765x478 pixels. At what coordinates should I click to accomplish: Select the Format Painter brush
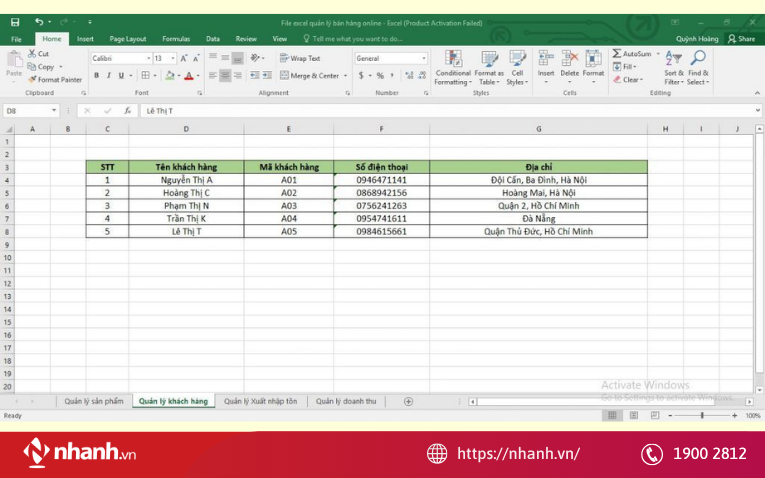point(32,80)
